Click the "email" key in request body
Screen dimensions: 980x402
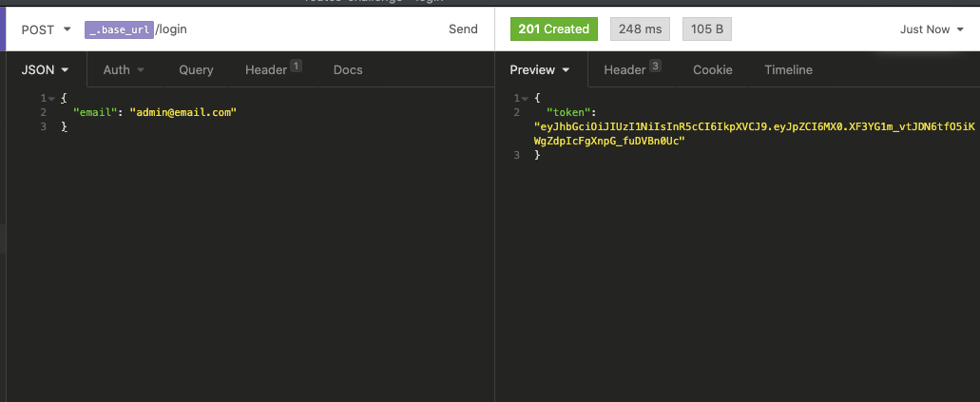(x=96, y=112)
